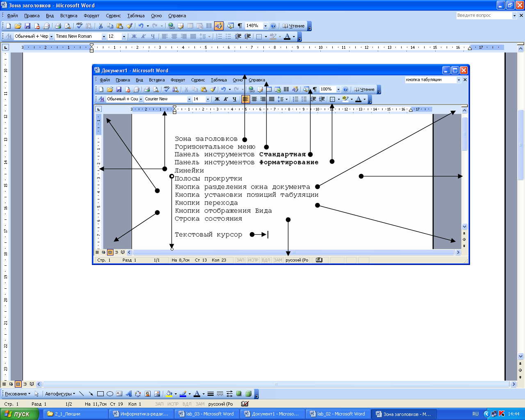This screenshot has width=525, height=420.
Task: Choose the Select Objects pointer tool
Action: [x=37, y=394]
